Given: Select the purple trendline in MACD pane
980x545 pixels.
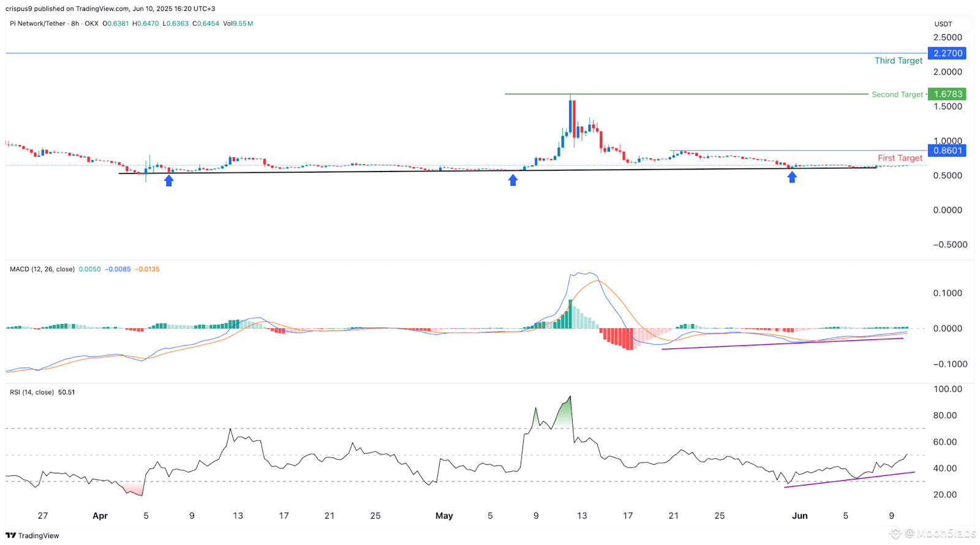Looking at the screenshot, I should [782, 344].
